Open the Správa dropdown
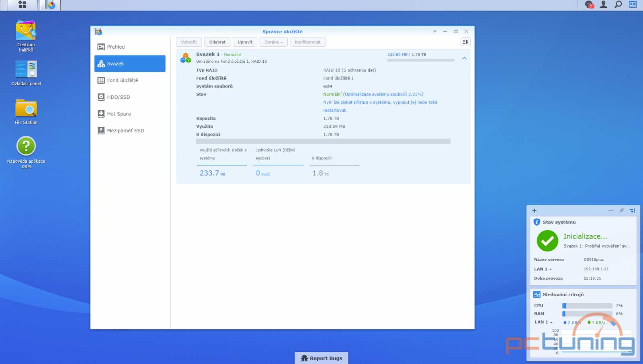The width and height of the screenshot is (643, 364). [x=274, y=42]
